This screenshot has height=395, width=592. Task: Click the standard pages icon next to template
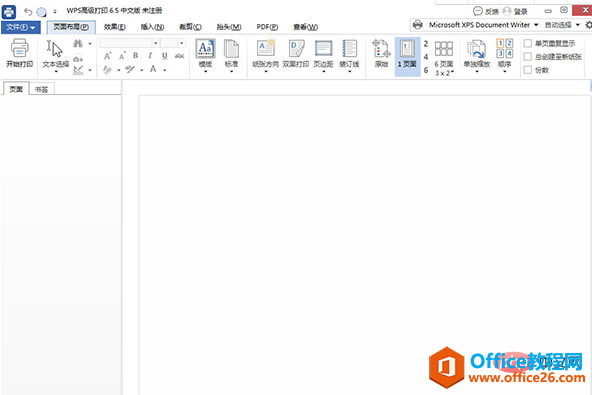click(231, 49)
